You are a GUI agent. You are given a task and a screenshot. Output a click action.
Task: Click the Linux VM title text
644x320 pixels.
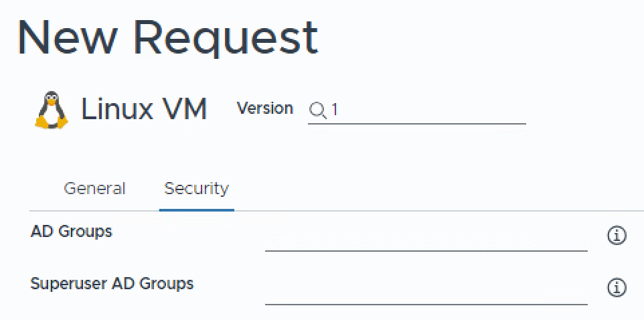coord(144,108)
